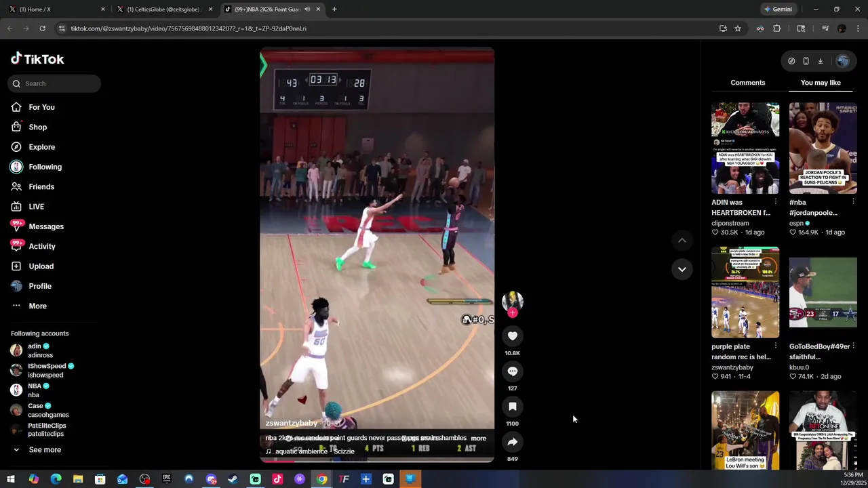This screenshot has height=488, width=868.
Task: Open comments via the speech bubble icon
Action: click(513, 371)
